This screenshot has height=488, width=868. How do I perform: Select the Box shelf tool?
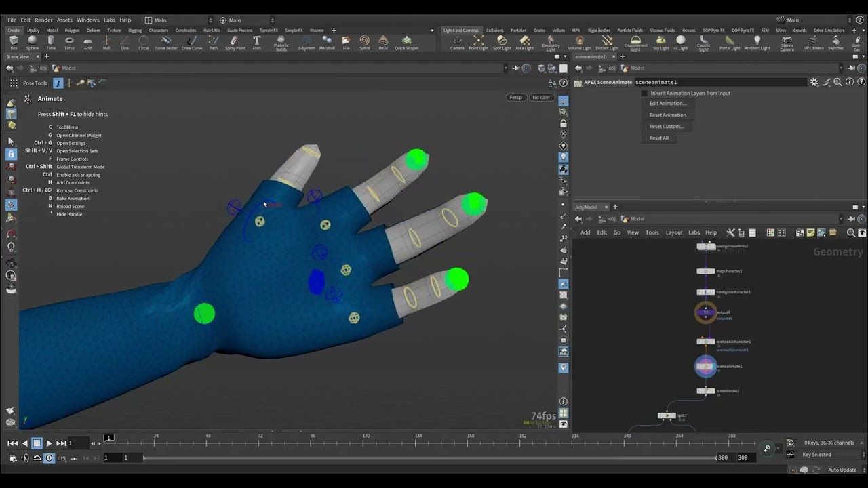click(14, 43)
